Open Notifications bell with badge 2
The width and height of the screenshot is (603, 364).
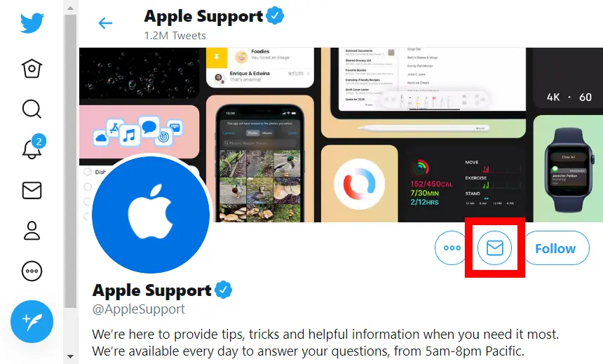(33, 147)
